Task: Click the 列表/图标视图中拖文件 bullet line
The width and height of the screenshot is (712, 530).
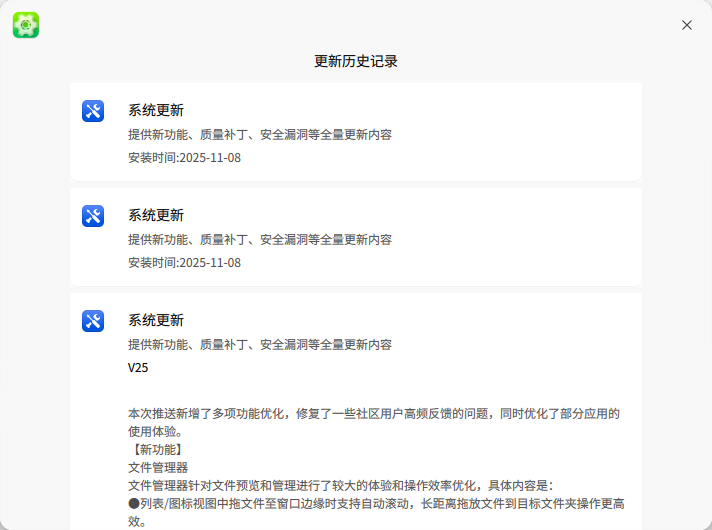Action: click(376, 513)
